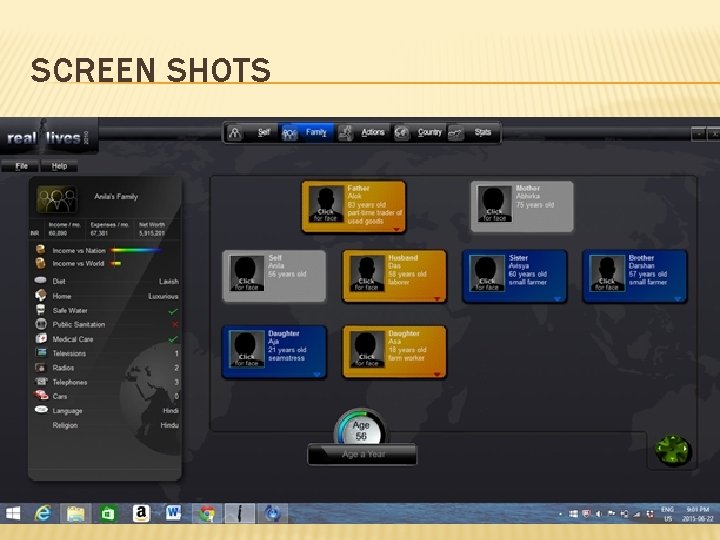Click the Public Sanitation icon
Screen dimensions: 720x540
pos(41,324)
